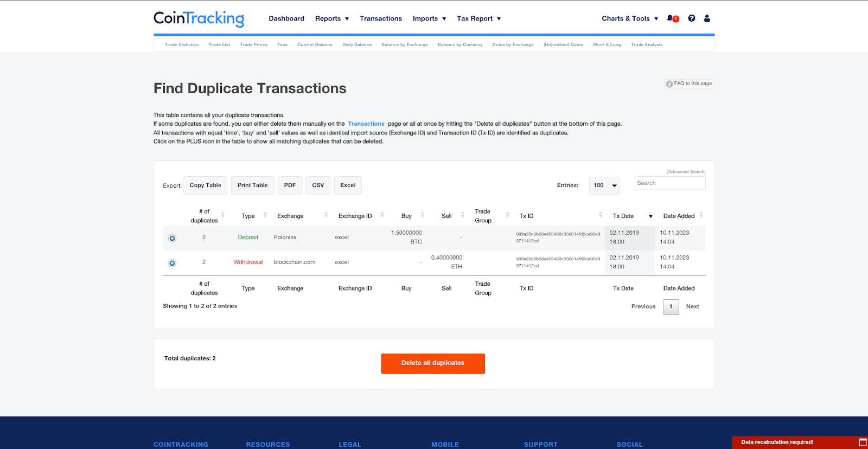Image resolution: width=868 pixels, height=449 pixels.
Task: Export the table as CSV
Action: point(318,185)
